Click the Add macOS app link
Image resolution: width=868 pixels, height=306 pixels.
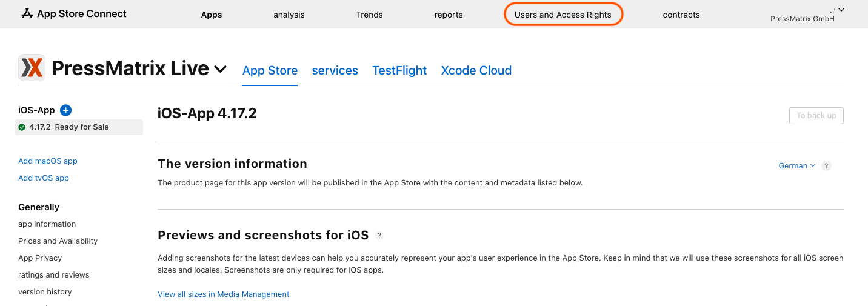click(x=48, y=161)
